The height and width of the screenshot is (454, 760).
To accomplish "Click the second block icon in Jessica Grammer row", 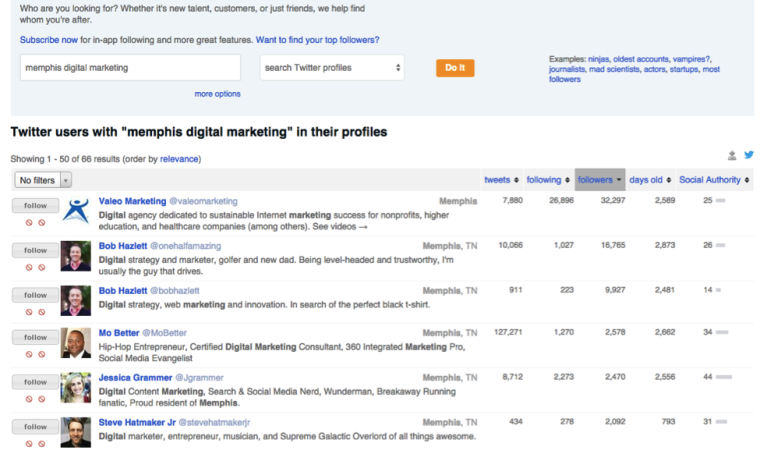I will [42, 399].
